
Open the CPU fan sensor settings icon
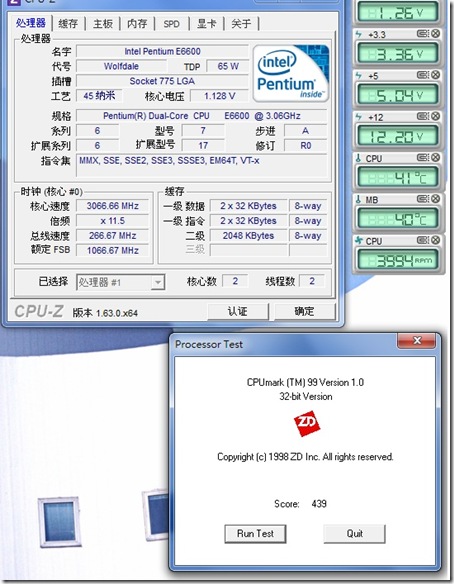coord(423,241)
